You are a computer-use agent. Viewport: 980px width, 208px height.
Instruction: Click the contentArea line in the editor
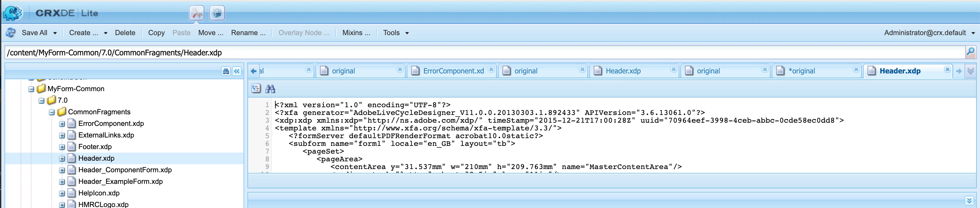tap(506, 167)
